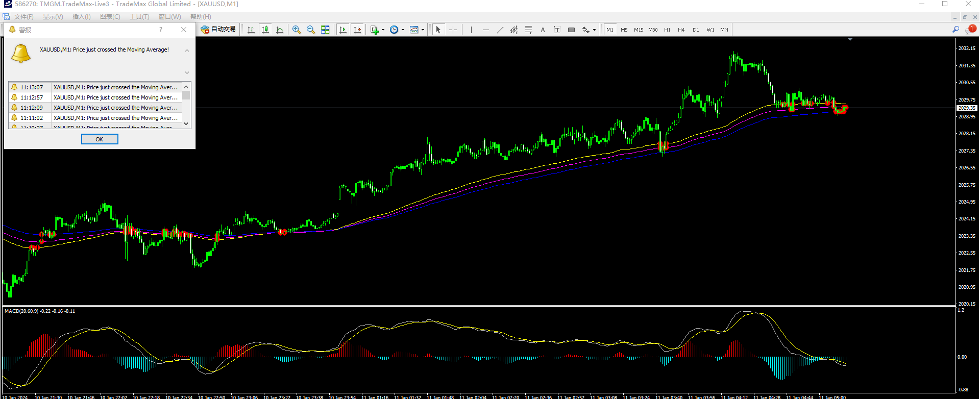The width and height of the screenshot is (980, 399).
Task: Switch chart to line chart mode
Action: pyautogui.click(x=280, y=30)
